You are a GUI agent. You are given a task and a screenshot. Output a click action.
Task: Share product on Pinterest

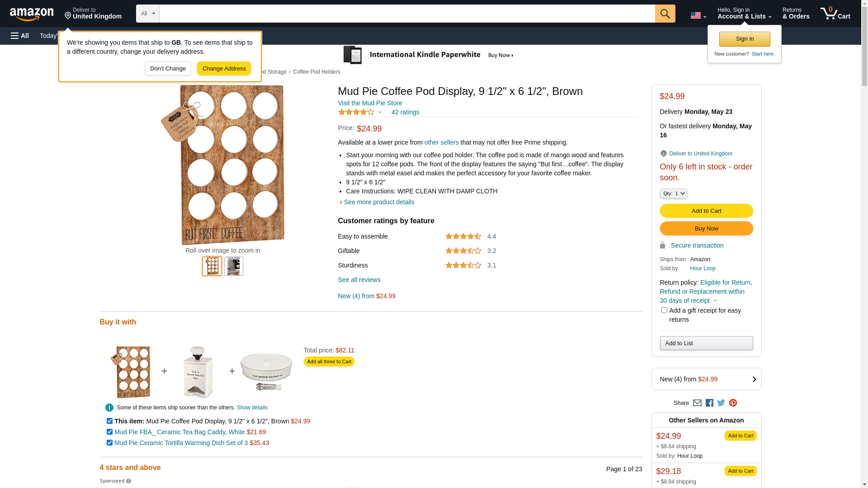click(x=733, y=403)
